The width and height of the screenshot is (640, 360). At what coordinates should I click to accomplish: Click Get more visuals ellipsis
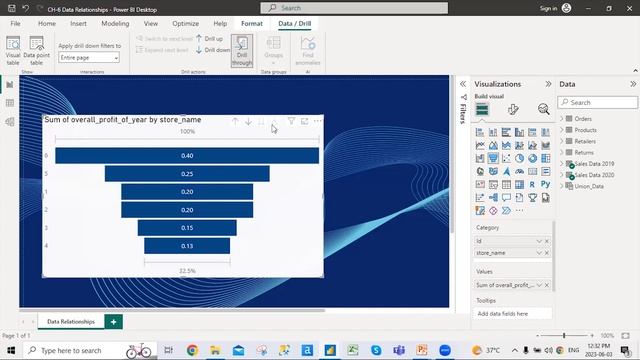(519, 211)
